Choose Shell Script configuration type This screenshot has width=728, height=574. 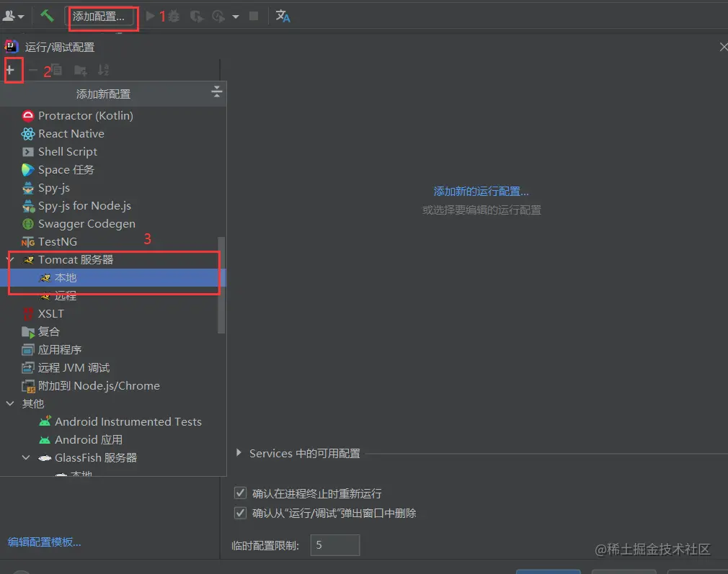[113, 152]
